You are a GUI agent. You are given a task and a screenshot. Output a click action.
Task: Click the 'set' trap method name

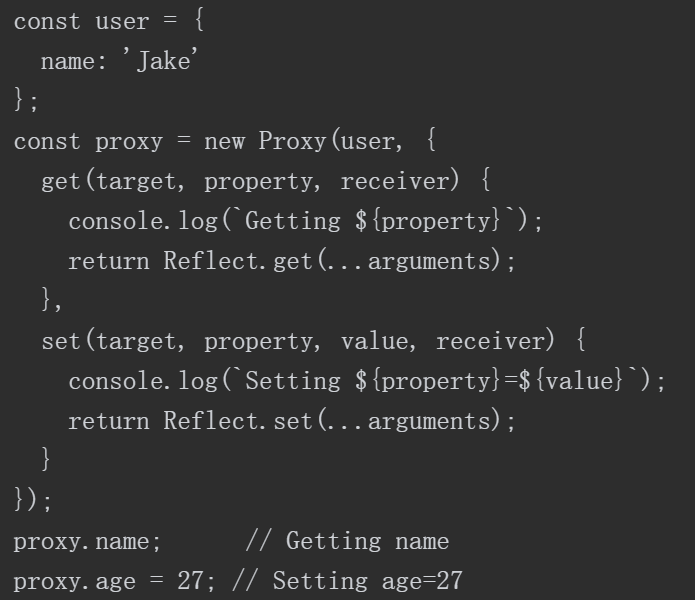coord(61,341)
